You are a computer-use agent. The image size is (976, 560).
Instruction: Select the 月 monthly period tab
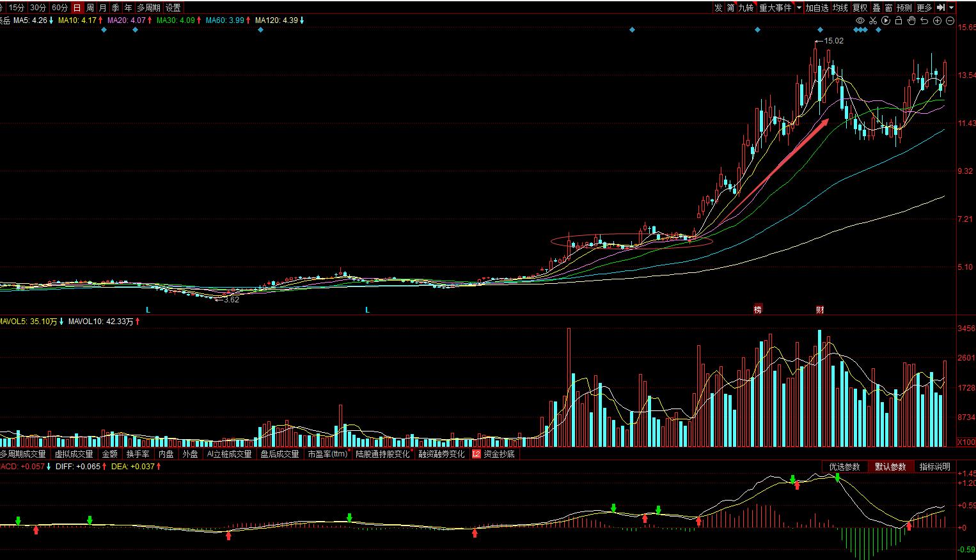click(x=103, y=8)
